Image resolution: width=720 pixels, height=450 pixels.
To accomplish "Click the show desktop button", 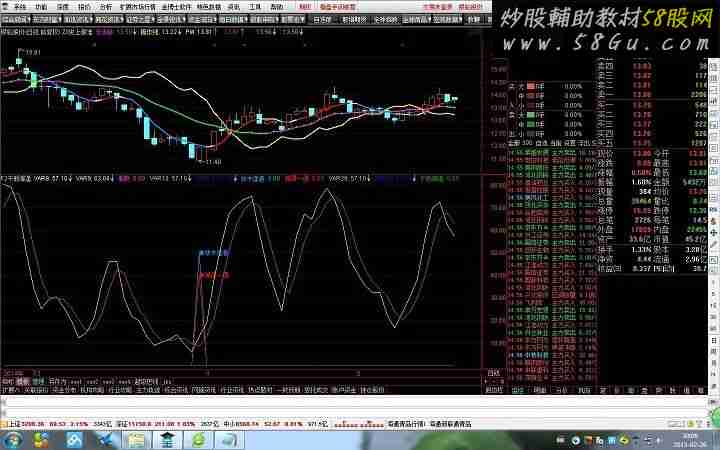I will (716, 440).
